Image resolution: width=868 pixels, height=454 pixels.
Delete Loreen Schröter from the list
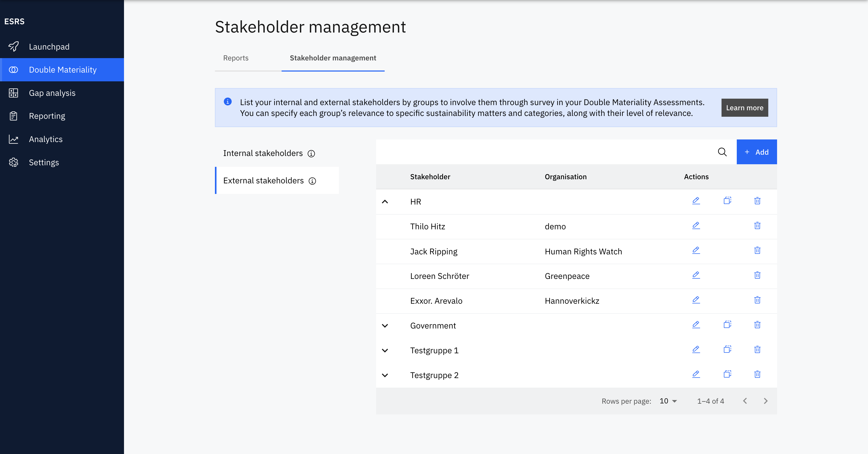(757, 275)
